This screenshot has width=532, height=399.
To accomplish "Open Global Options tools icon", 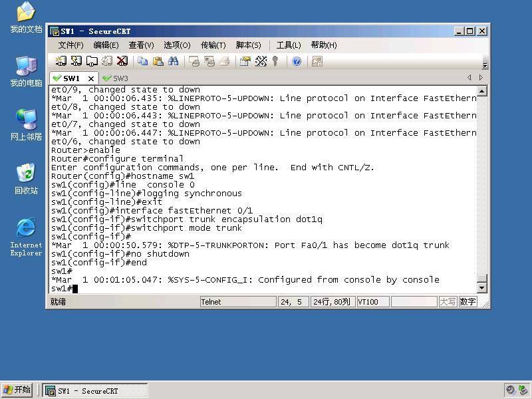I will point(261,61).
